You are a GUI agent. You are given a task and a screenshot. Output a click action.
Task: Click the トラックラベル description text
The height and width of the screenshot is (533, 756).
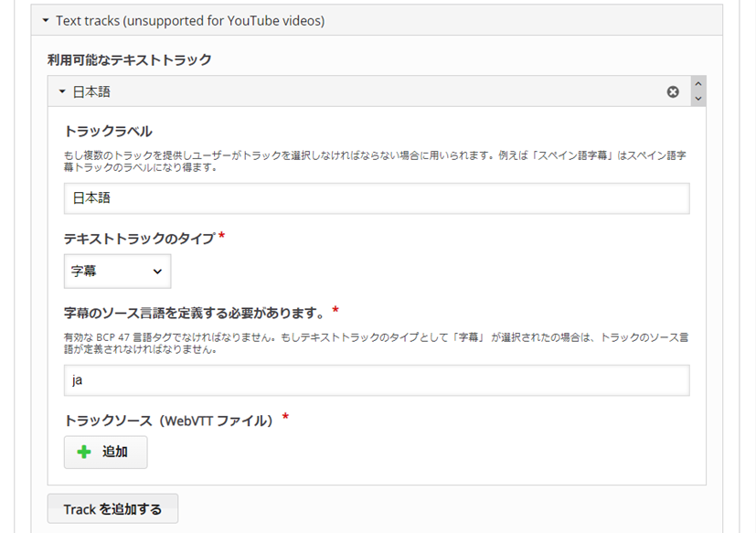pos(375,161)
